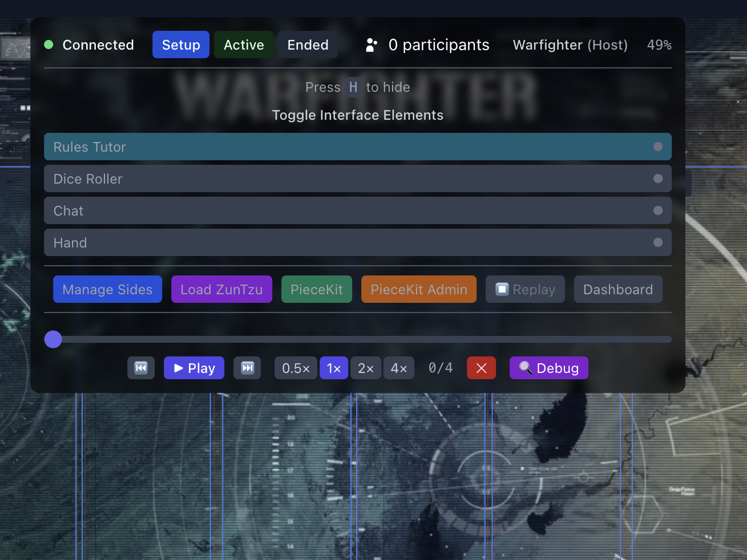
Task: Toggle the Rules Tutor interface element
Action: tap(358, 147)
